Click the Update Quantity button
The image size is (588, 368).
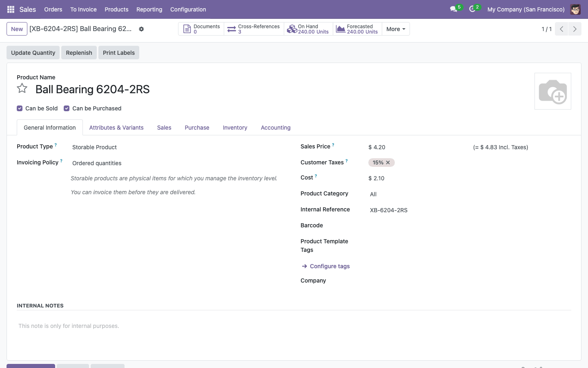click(33, 53)
